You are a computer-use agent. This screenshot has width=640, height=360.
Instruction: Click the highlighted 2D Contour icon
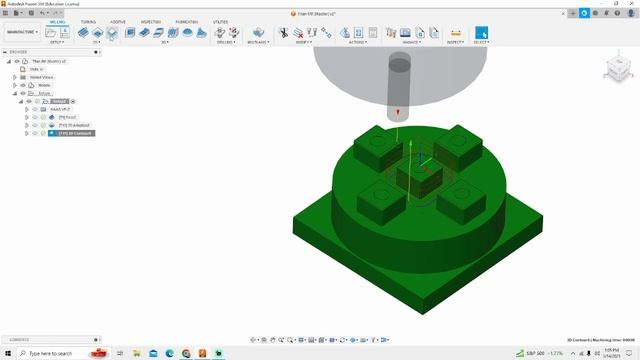(112, 32)
